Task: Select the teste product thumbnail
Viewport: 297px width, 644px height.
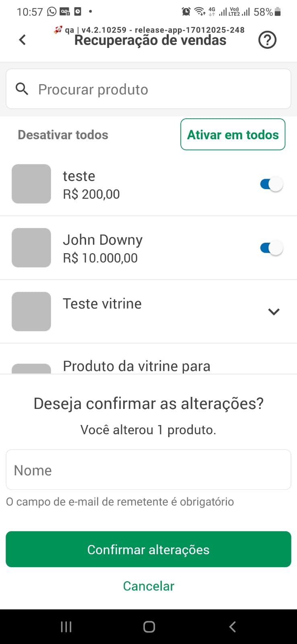Action: click(31, 184)
